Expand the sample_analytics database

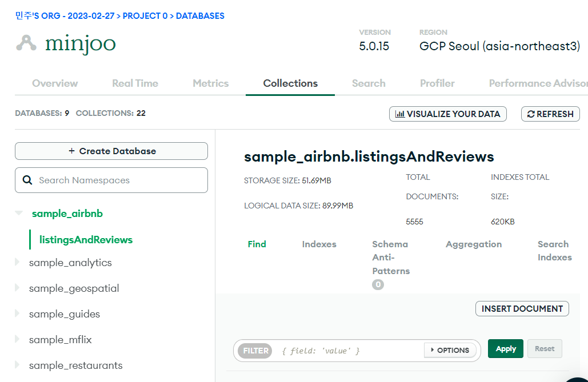click(17, 262)
